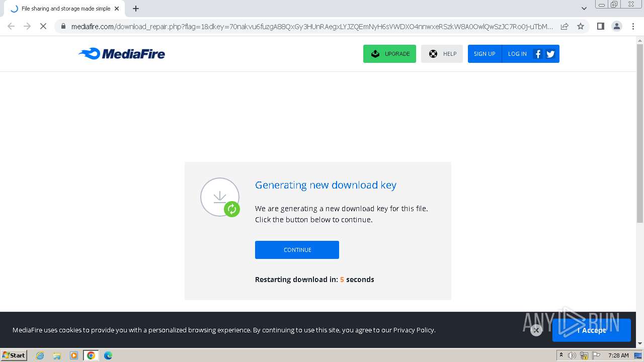Open a new browser tab

(x=136, y=9)
